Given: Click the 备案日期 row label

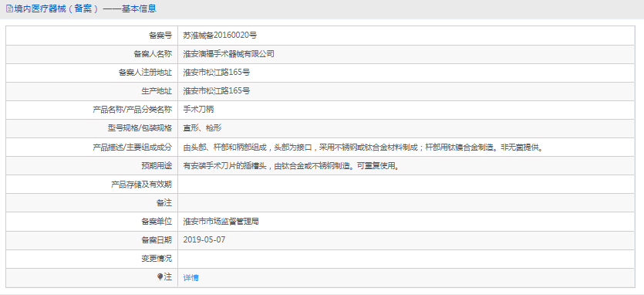Looking at the screenshot, I should click(x=157, y=240).
